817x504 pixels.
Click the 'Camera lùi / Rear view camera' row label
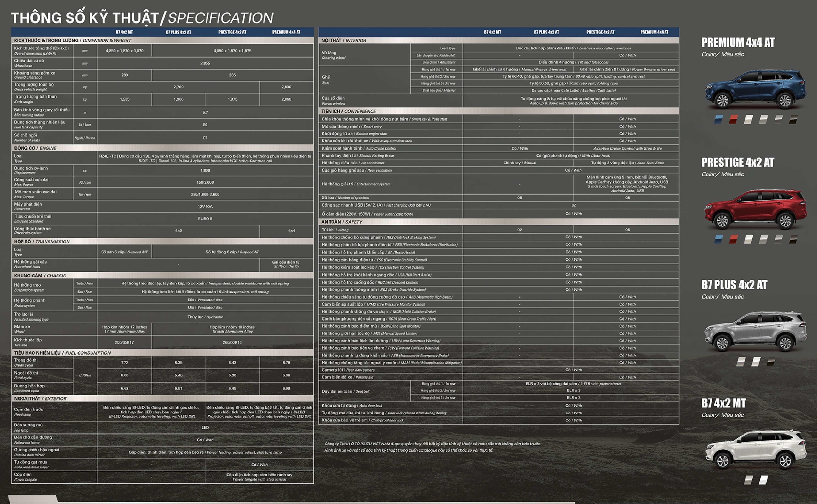pos(348,370)
